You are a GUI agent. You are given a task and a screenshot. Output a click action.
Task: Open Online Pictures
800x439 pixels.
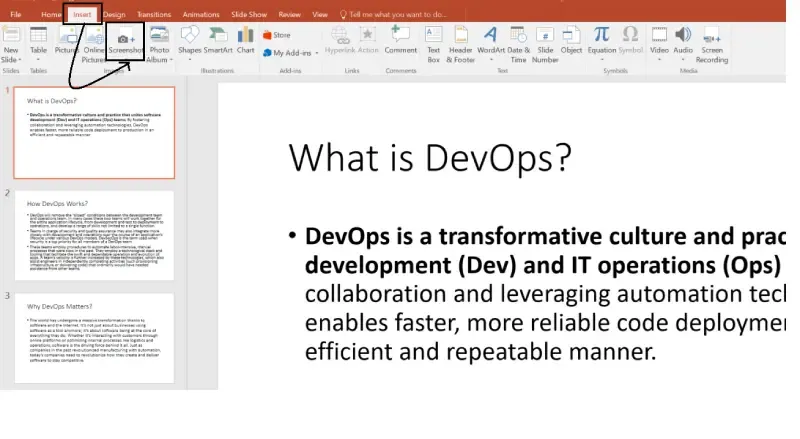pos(94,44)
